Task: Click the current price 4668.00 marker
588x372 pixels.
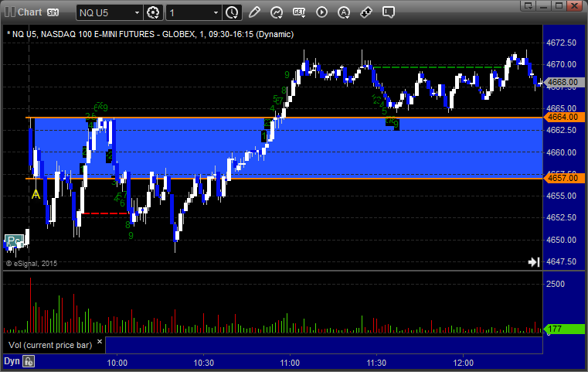Action: click(563, 82)
